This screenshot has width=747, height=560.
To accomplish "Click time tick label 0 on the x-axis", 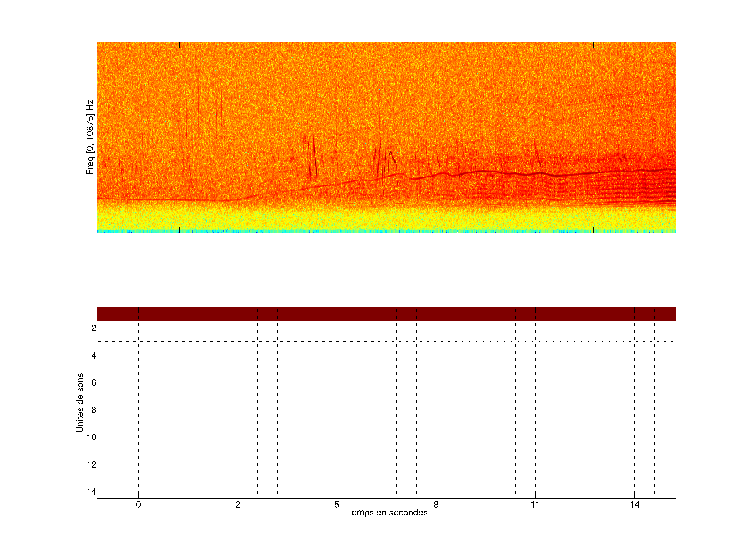I will point(139,505).
